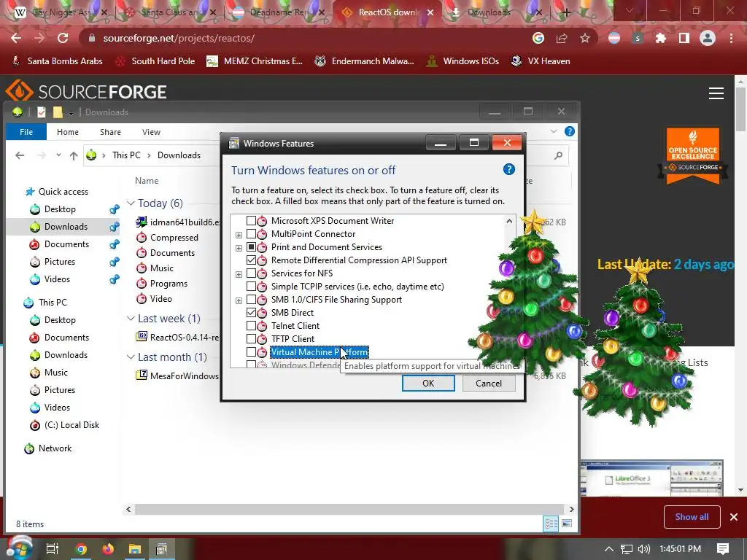Open the View ribbon tab
This screenshot has height=560, width=747.
coord(151,132)
